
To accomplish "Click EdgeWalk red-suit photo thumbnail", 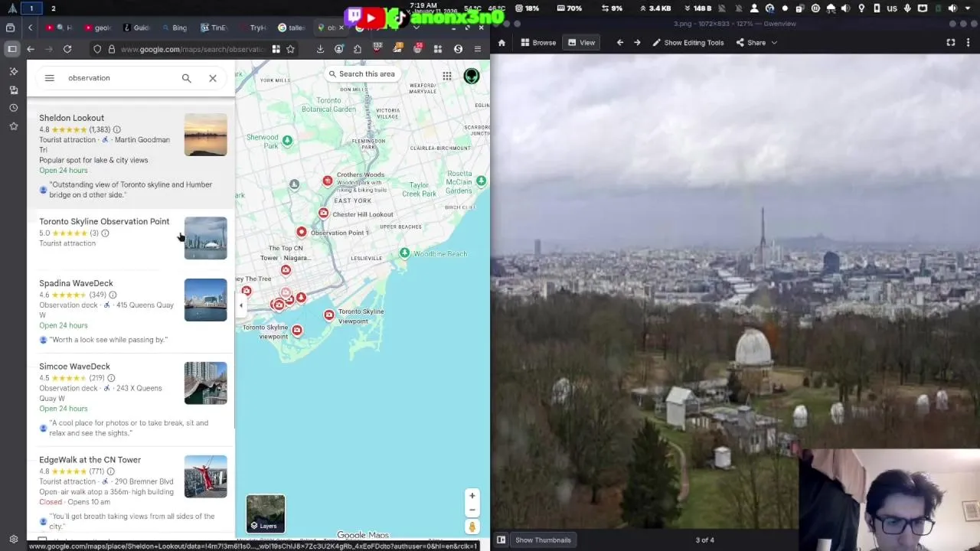I will point(205,477).
